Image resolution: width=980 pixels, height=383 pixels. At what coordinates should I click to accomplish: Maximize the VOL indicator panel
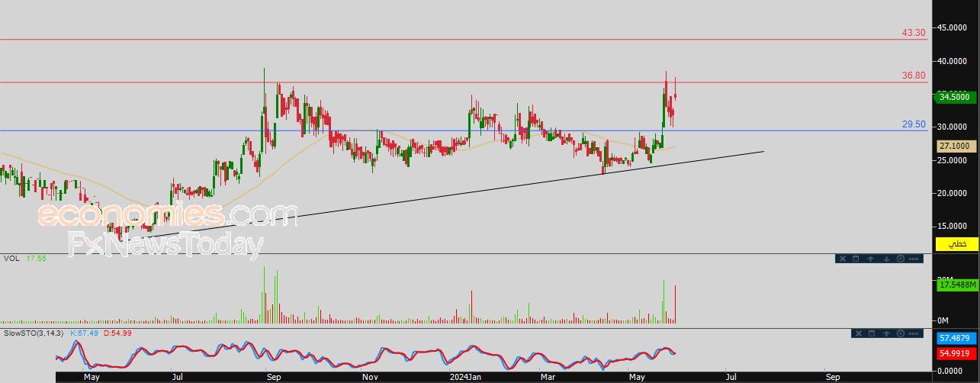856,259
